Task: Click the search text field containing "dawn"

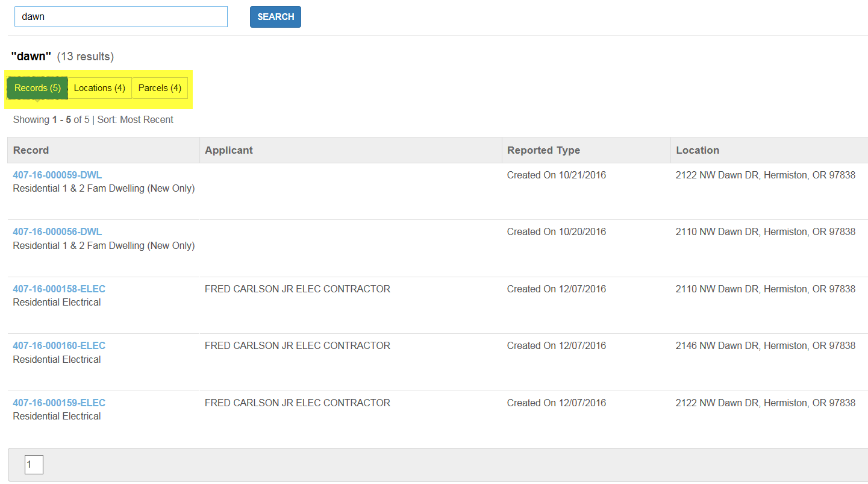Action: point(120,17)
